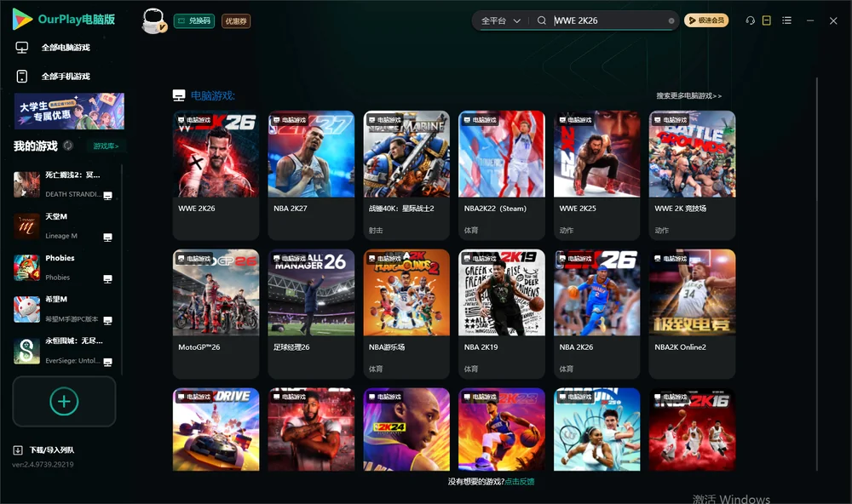The width and height of the screenshot is (852, 504).
Task: Open the NBA2K22 (Steam) game card
Action: pos(502,175)
